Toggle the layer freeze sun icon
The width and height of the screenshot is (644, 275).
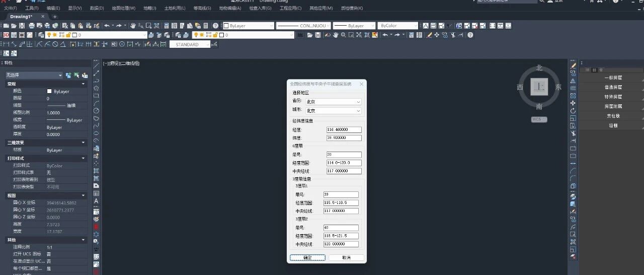coord(55,35)
